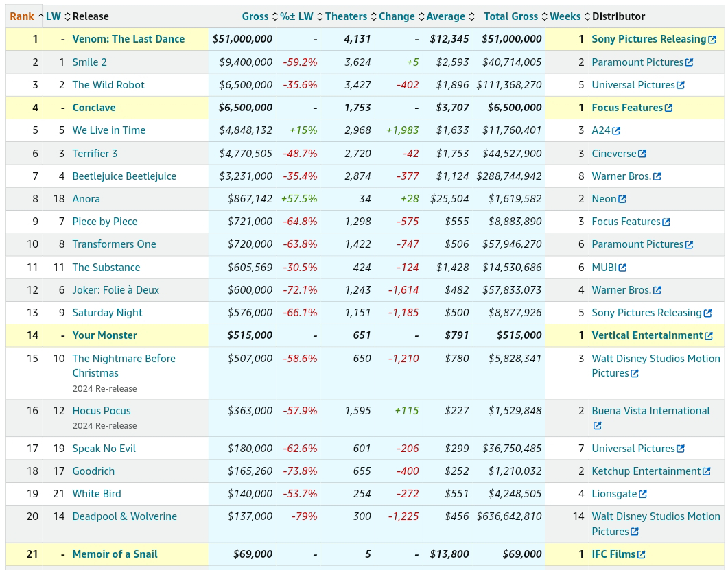Sort by Theaters column header
This screenshot has width=728, height=570.
point(351,16)
